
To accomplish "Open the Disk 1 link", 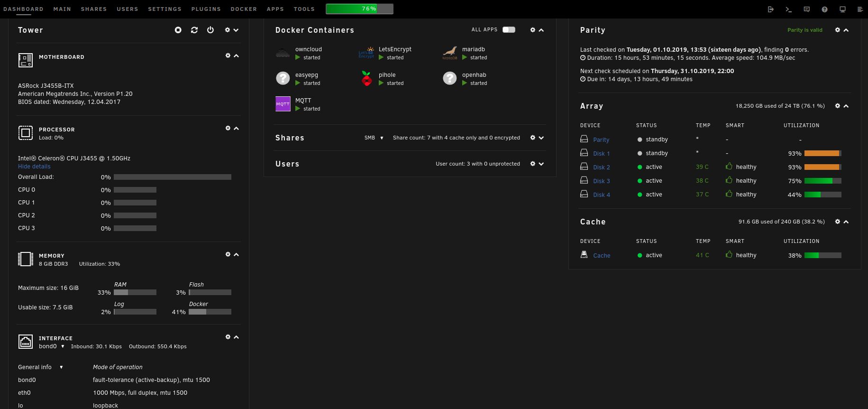I will pyautogui.click(x=601, y=153).
